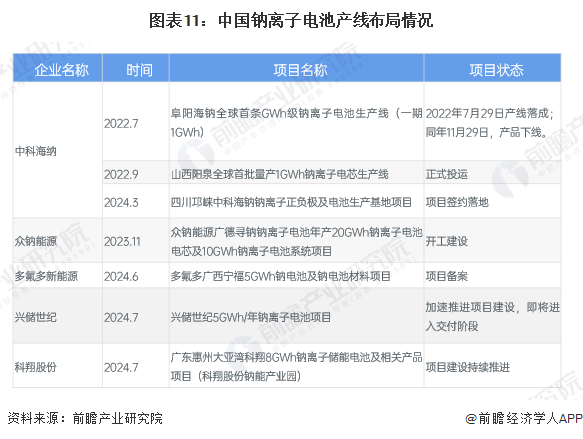This screenshot has height=439, width=583.
Task: Select the 2024.6 date cell
Action: pyautogui.click(x=136, y=276)
